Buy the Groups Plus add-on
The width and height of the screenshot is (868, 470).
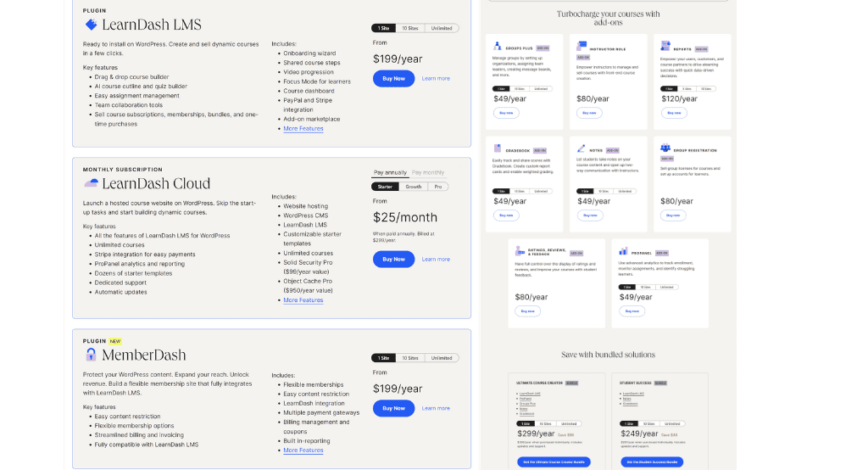click(506, 113)
